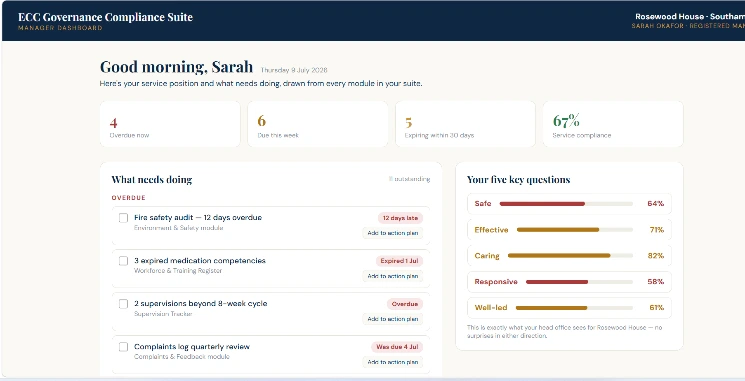The image size is (745, 381).
Task: Click the 61% value for Well-led
Action: tap(657, 308)
